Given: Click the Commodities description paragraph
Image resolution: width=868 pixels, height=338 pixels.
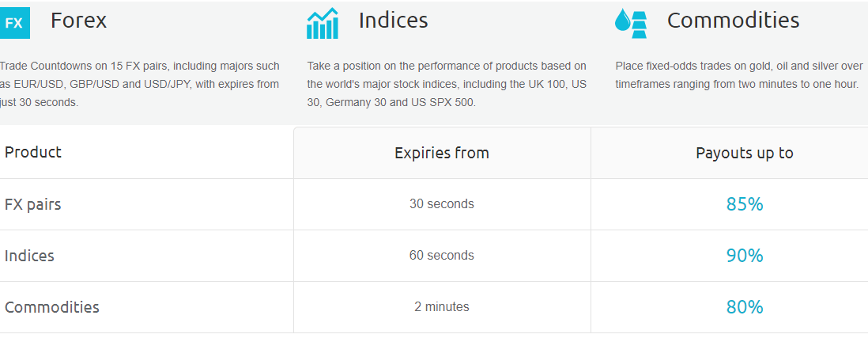Looking at the screenshot, I should (x=738, y=75).
